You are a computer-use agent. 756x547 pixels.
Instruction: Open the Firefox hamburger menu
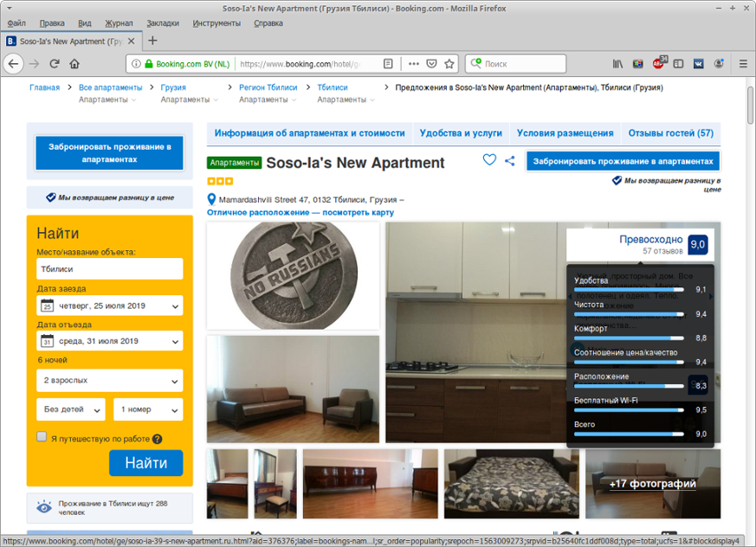tap(743, 64)
